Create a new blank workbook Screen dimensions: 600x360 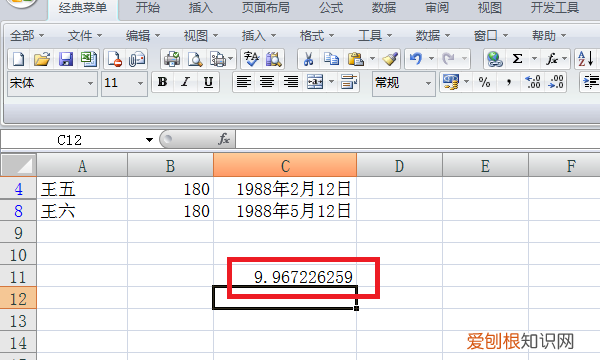[x=18, y=59]
